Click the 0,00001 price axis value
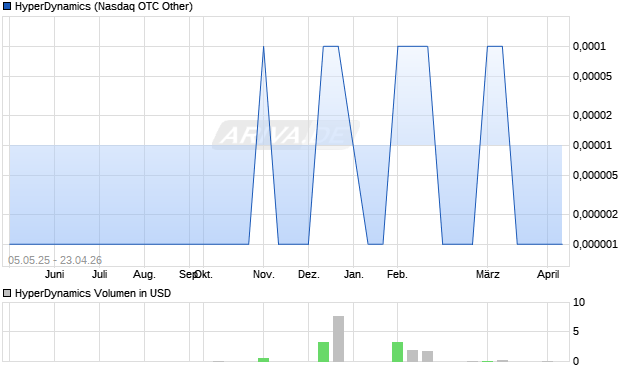This screenshot has height=371, width=620. [592, 146]
